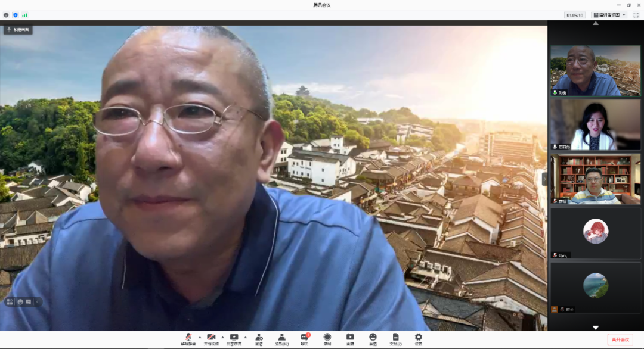Collapse the video overlay mini toolbar
Image resolution: width=644 pixels, height=349 pixels.
(38, 302)
